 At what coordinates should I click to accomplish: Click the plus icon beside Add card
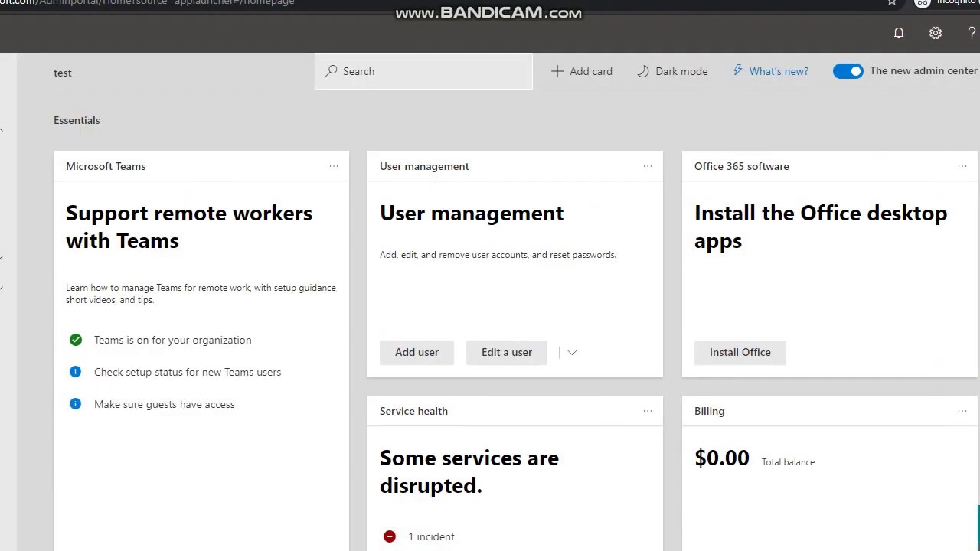pos(557,71)
